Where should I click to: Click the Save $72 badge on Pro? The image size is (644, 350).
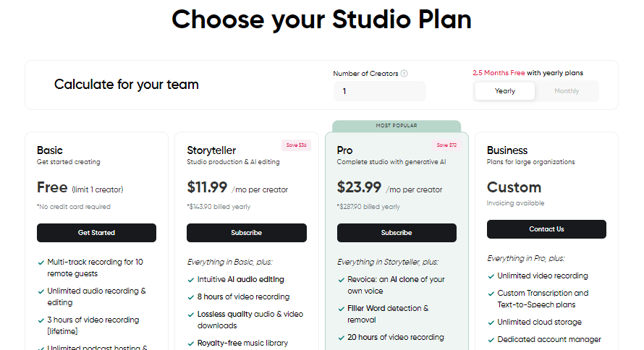coord(446,145)
